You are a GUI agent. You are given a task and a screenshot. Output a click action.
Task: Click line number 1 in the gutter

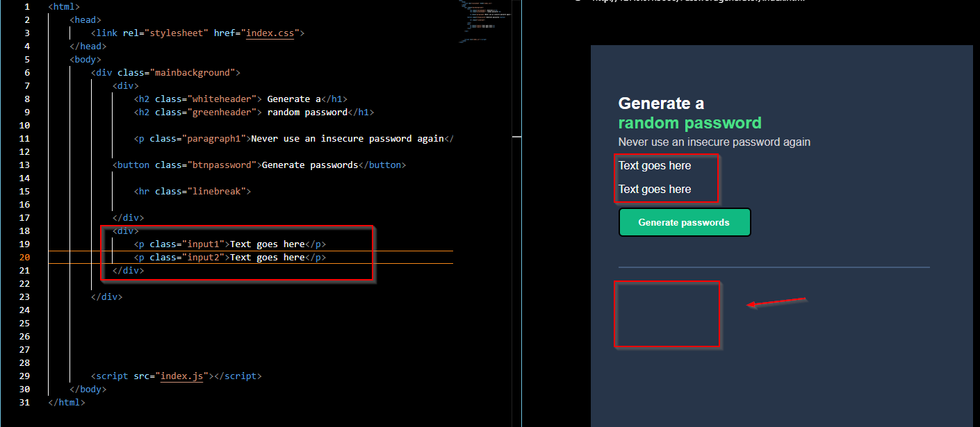tap(26, 6)
